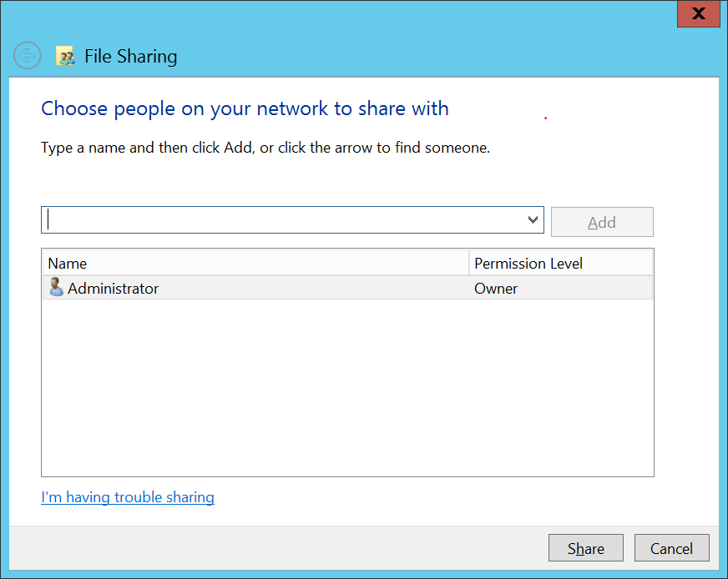Expand the name combo box arrow
This screenshot has width=728, height=579.
click(533, 220)
